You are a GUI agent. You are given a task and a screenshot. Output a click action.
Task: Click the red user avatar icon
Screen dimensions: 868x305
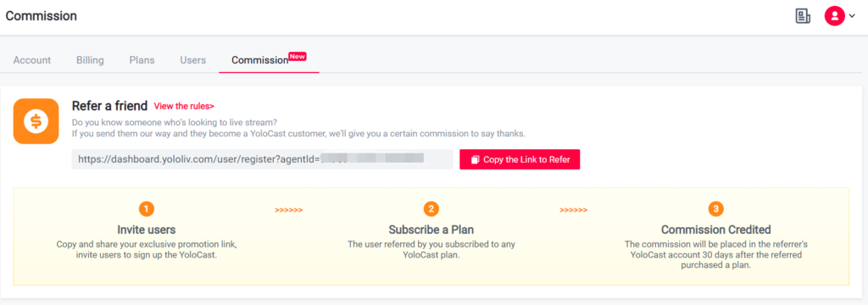pyautogui.click(x=834, y=16)
